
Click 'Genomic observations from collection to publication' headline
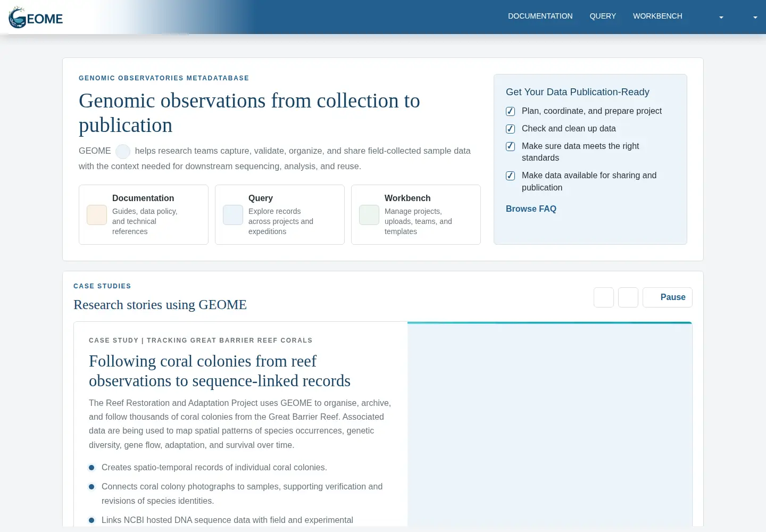[249, 113]
